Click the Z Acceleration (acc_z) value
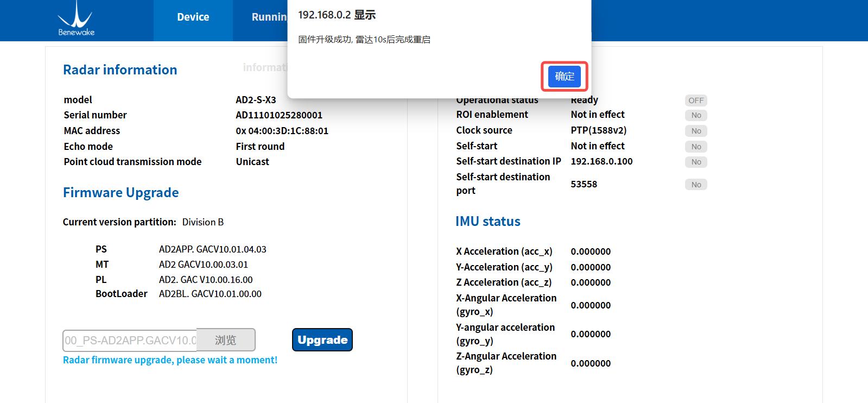Image resolution: width=868 pixels, height=403 pixels. [x=591, y=282]
